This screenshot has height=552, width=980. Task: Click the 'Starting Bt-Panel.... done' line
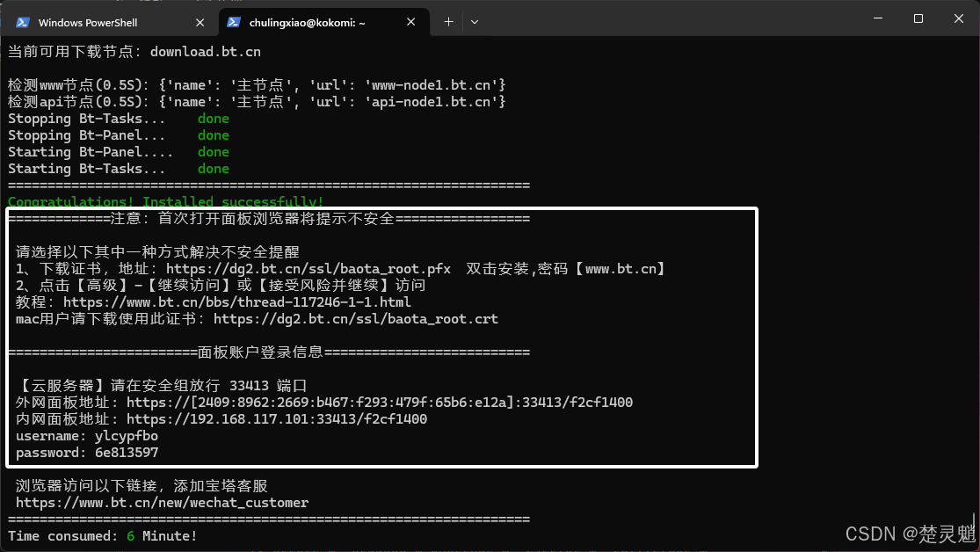(118, 152)
